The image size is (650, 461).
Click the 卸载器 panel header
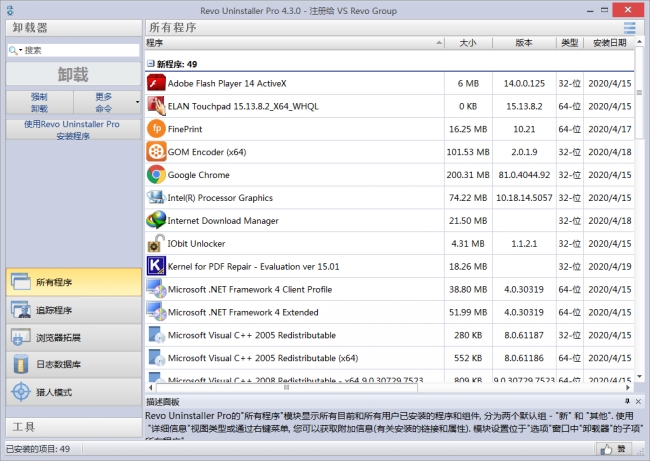click(x=73, y=28)
